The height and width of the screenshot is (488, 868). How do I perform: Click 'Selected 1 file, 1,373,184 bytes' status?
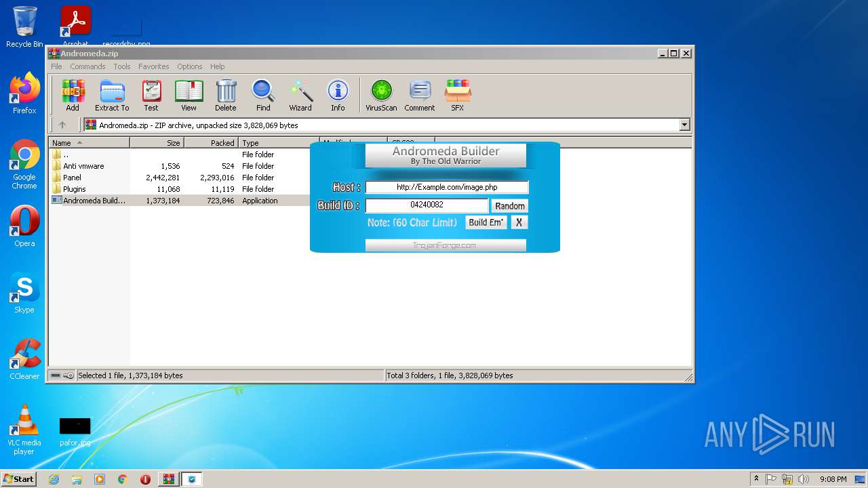coord(130,375)
